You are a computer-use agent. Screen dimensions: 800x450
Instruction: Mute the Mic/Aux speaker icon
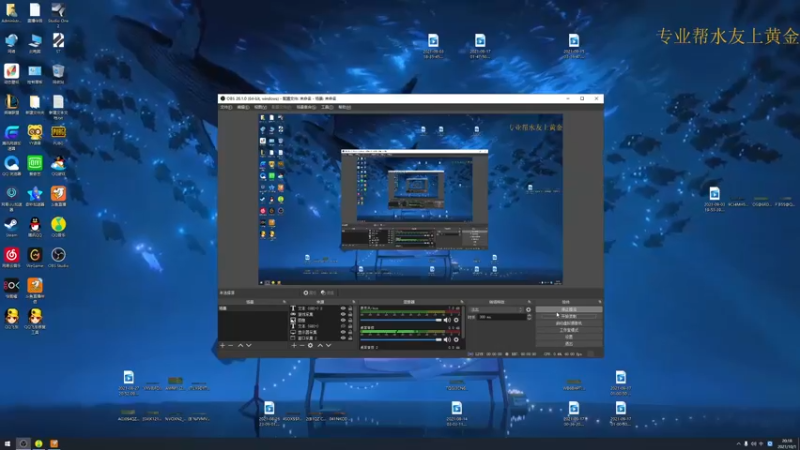click(x=447, y=320)
